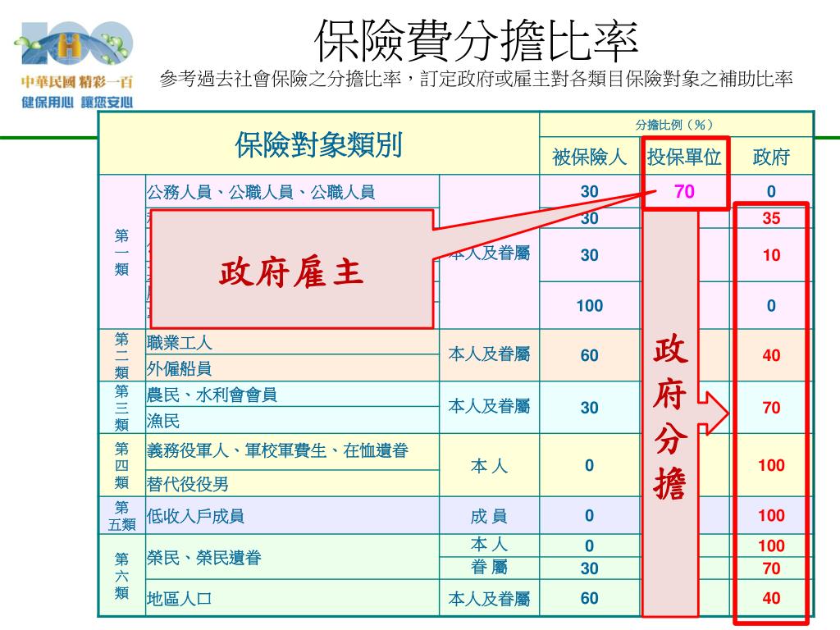The height and width of the screenshot is (630, 840).
Task: Click the 職業工人 row
Action: point(292,342)
